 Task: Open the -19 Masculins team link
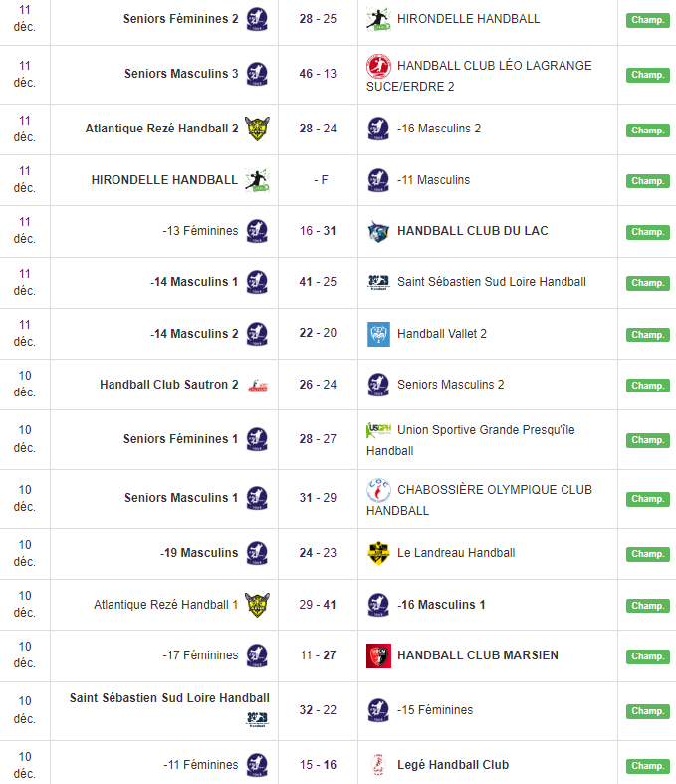pyautogui.click(x=199, y=553)
